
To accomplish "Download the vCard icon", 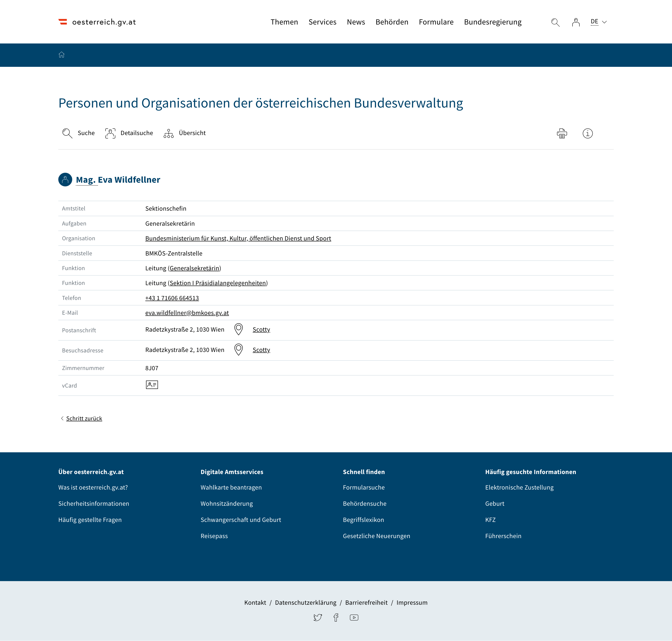I will [x=152, y=385].
